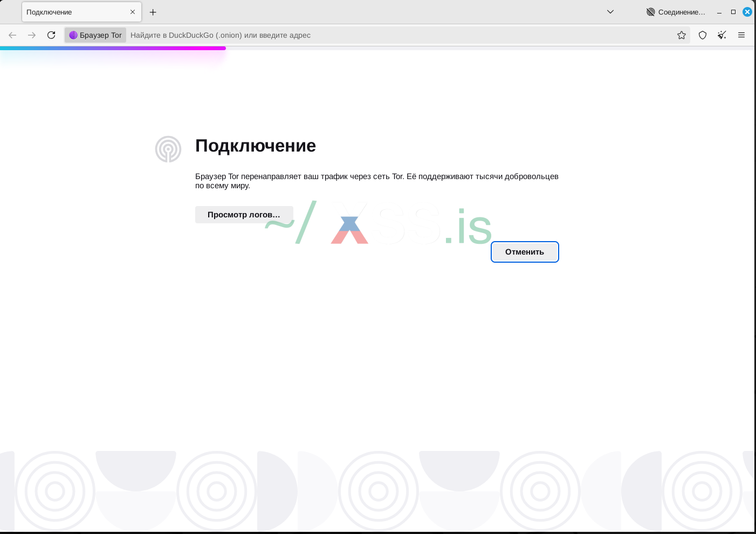The height and width of the screenshot is (534, 756).
Task: Maximize the Tor Browser window
Action: click(733, 12)
